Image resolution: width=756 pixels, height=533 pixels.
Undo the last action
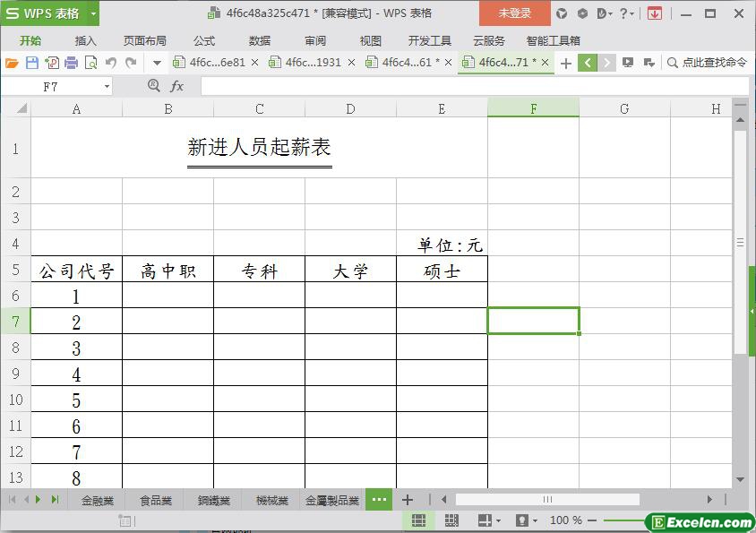(111, 63)
